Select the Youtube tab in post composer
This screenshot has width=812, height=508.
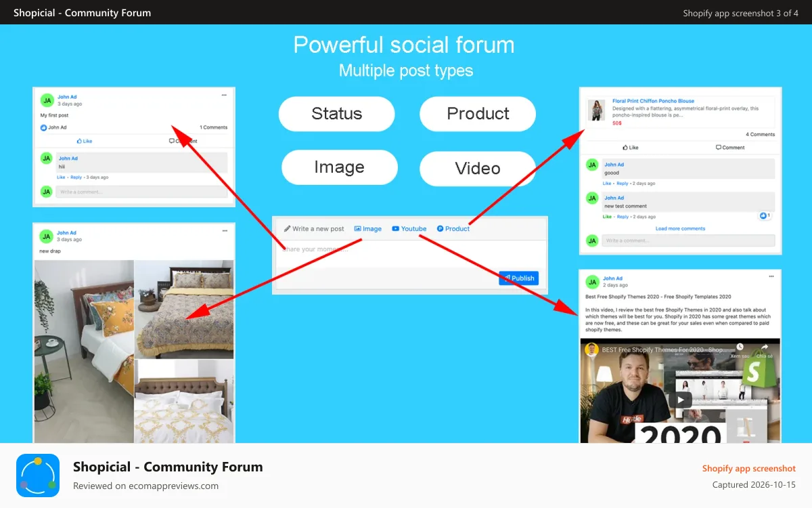(x=409, y=229)
